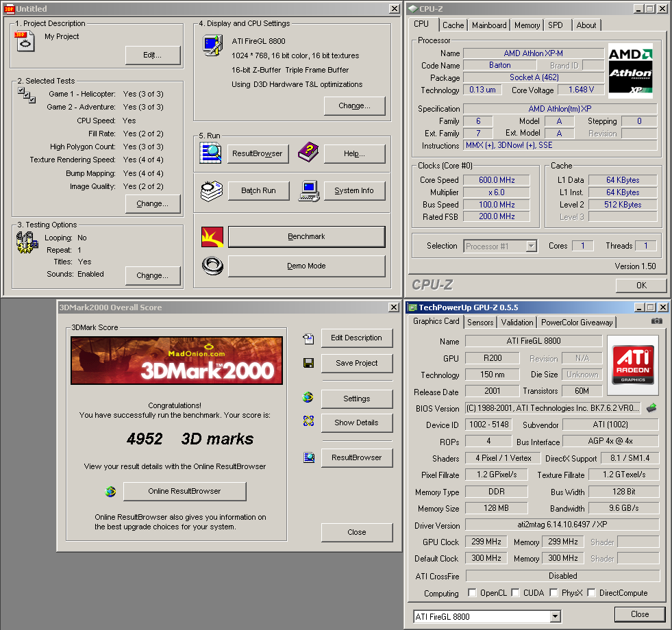672x630 pixels.
Task: Click the System Info computer icon
Action: tap(309, 190)
